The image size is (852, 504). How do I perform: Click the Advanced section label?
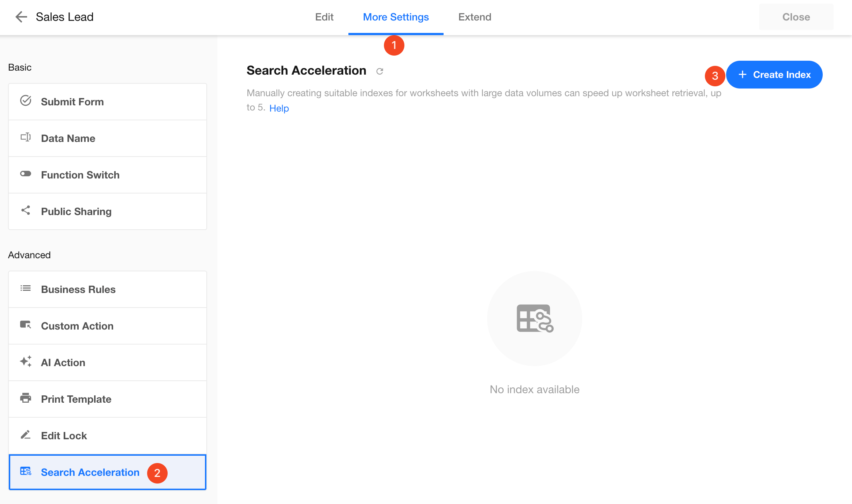point(29,255)
